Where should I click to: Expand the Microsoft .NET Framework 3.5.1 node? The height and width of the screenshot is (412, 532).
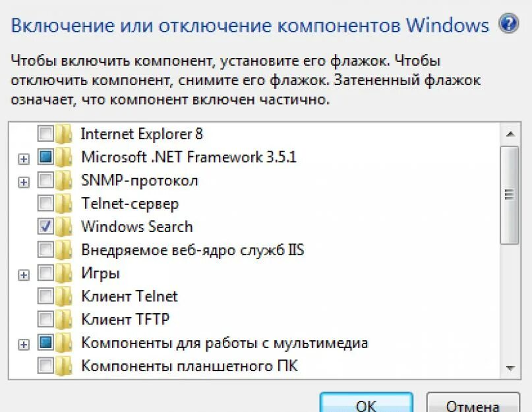point(24,159)
